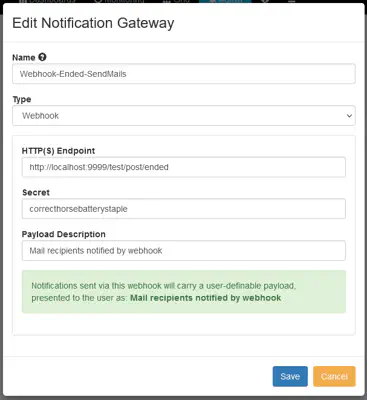
Task: Click the green webhook payload info box
Action: coord(184,292)
